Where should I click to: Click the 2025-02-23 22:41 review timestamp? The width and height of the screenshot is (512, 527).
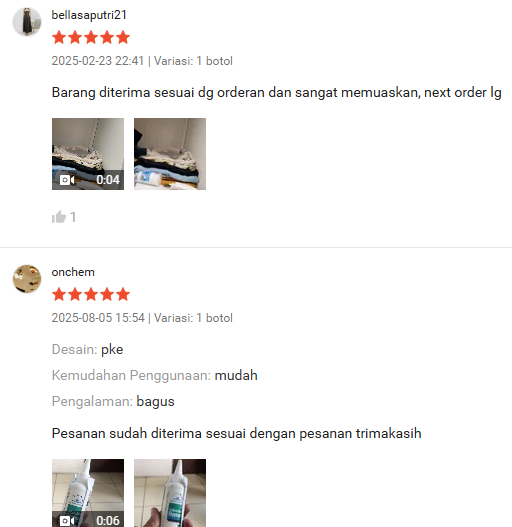tap(98, 61)
